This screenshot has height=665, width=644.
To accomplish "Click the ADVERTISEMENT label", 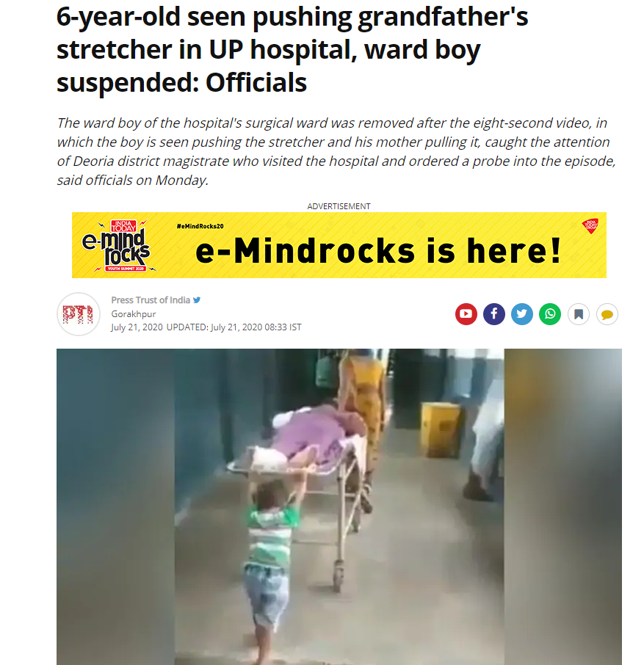I will pyautogui.click(x=339, y=206).
